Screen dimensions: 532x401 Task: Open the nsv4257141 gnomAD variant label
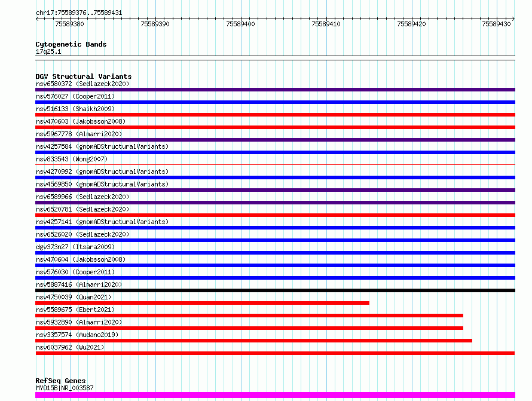tap(102, 222)
